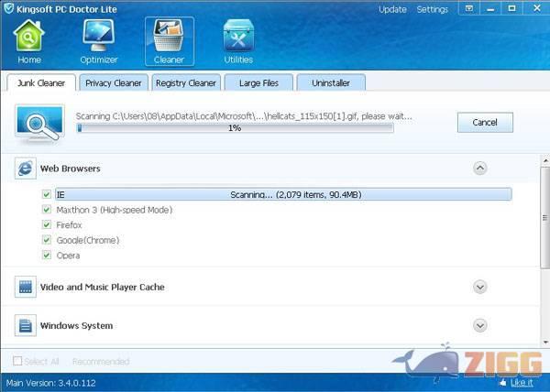Viewport: 550px width, 392px height.
Task: Cancel the running scan
Action: point(485,122)
